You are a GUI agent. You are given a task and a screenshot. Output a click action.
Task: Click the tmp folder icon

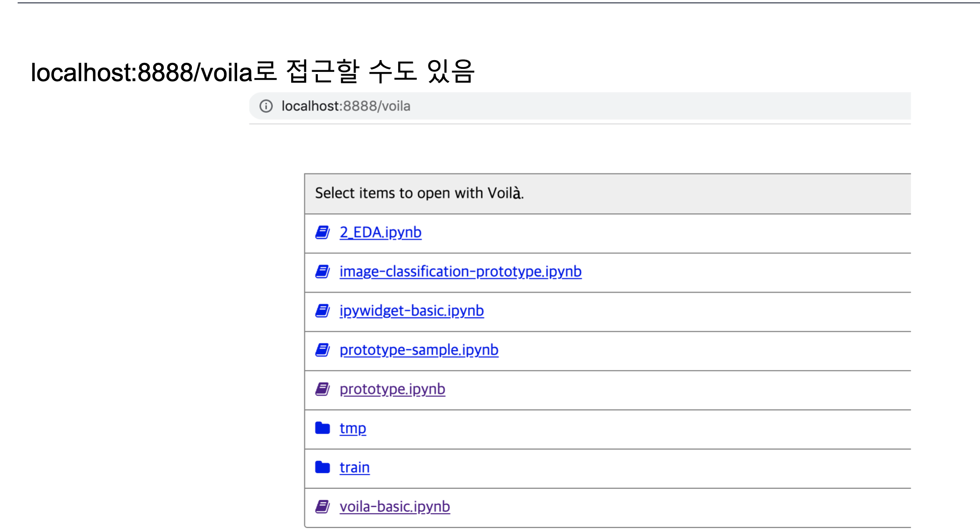(323, 428)
